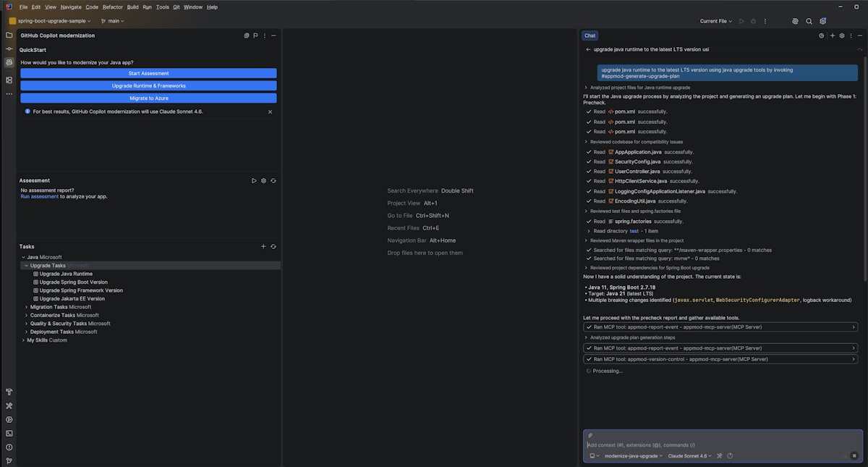Viewport: 868px width, 467px height.
Task: Open the Structure tool window icon
Action: click(9, 80)
